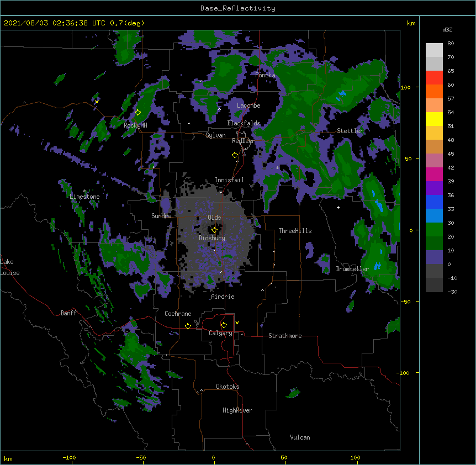Image resolution: width=476 pixels, height=465 pixels.
Task: Click the -100 km mark on the horizontal axis
Action: point(69,457)
